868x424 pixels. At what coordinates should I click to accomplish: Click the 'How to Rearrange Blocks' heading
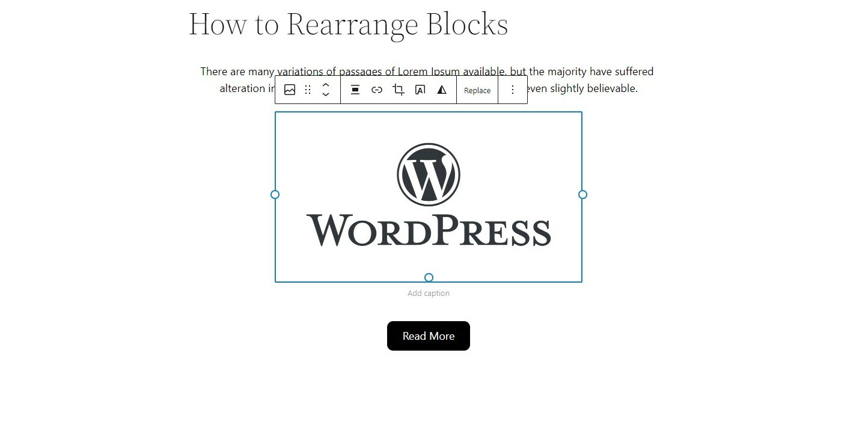tap(349, 24)
